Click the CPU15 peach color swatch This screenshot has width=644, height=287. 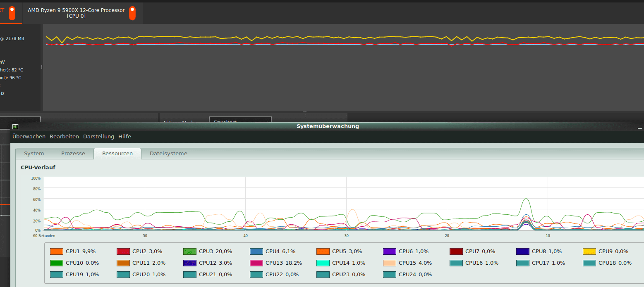(x=390, y=263)
